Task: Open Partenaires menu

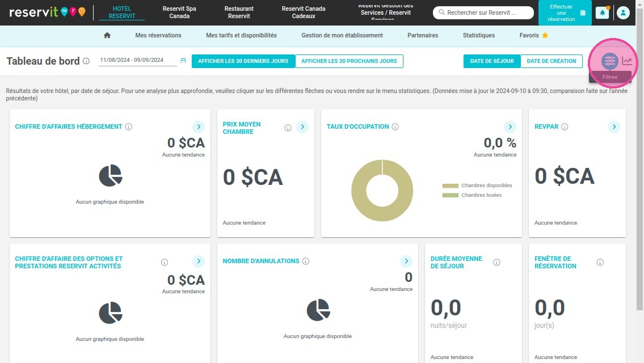Action: click(x=423, y=35)
